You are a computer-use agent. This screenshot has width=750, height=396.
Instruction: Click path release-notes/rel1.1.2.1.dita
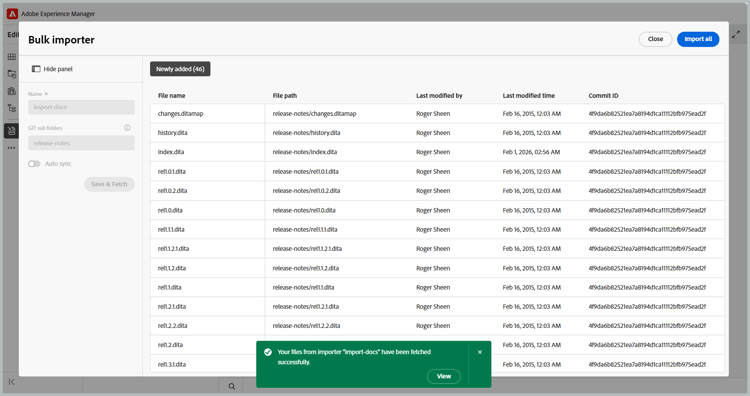pos(307,249)
